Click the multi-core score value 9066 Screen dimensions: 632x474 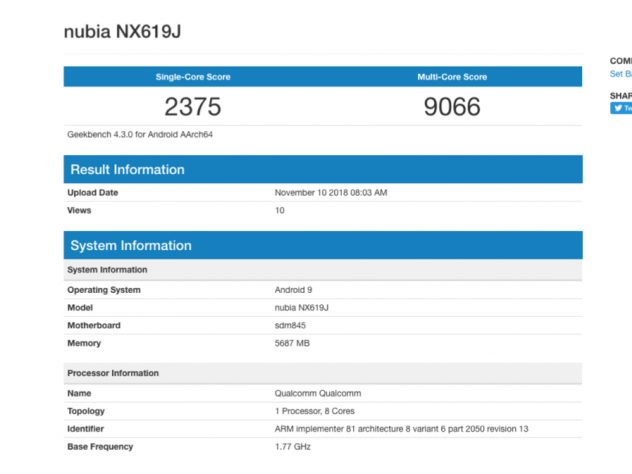click(451, 106)
